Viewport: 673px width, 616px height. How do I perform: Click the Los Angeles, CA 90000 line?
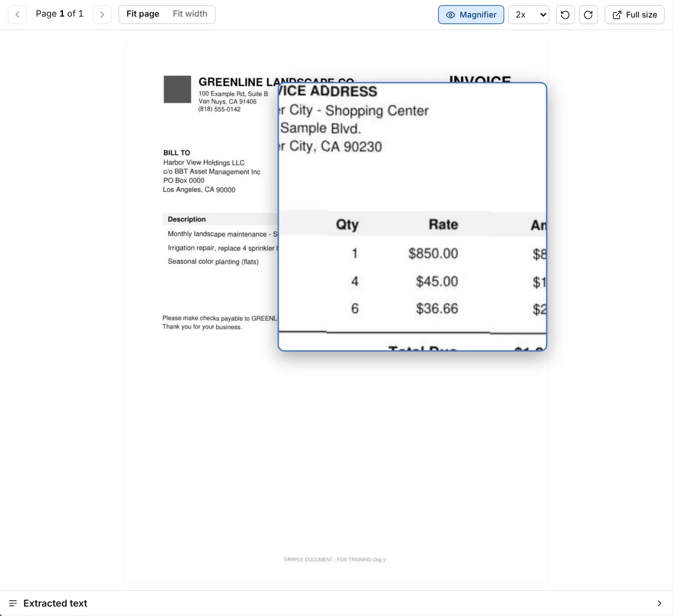199,190
